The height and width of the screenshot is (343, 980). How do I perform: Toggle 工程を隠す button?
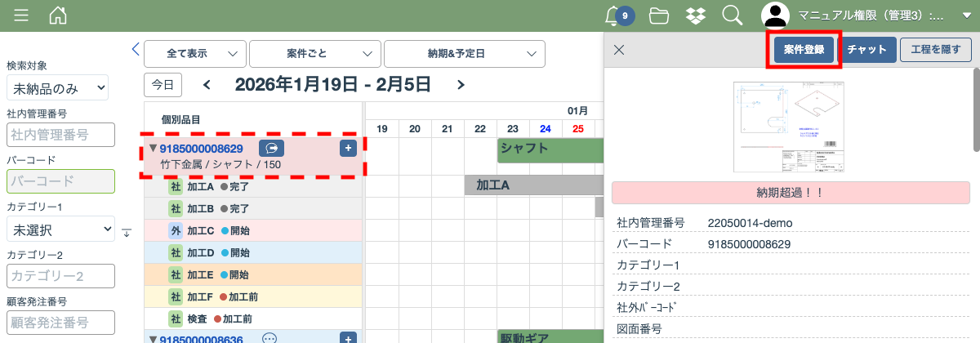coord(935,50)
